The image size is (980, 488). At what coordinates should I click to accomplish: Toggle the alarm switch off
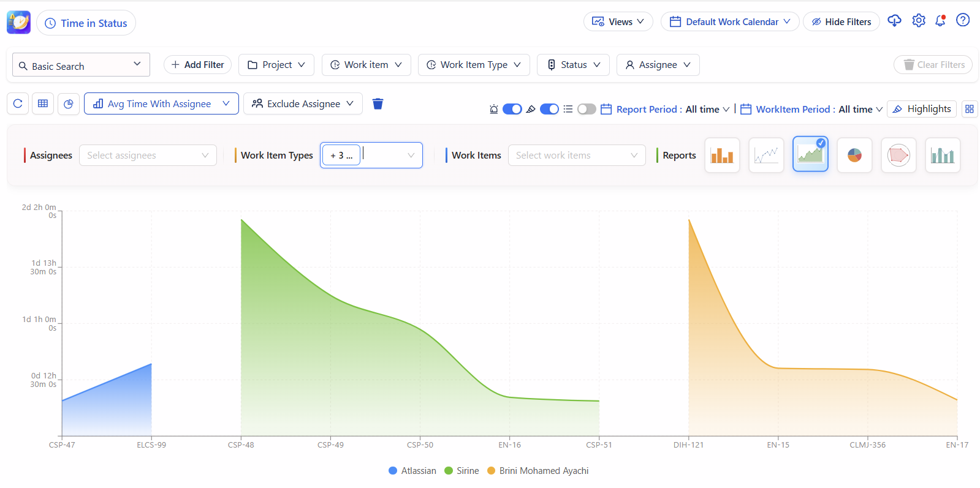[512, 109]
